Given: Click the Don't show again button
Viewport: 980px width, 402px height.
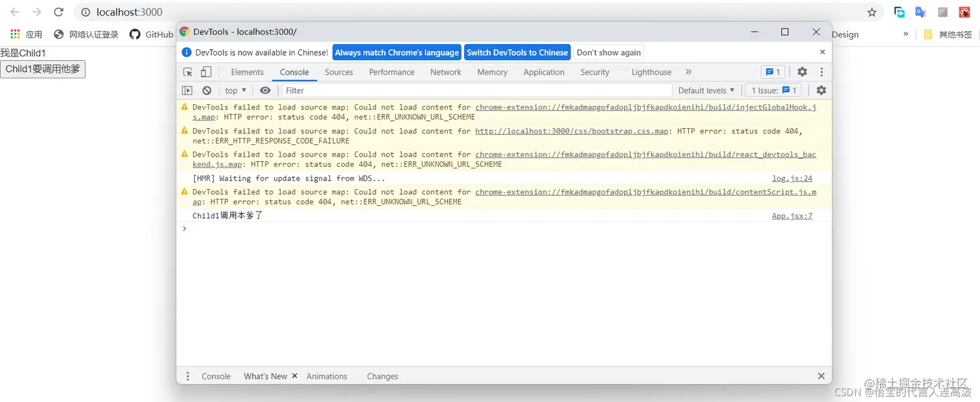Looking at the screenshot, I should click(x=609, y=52).
